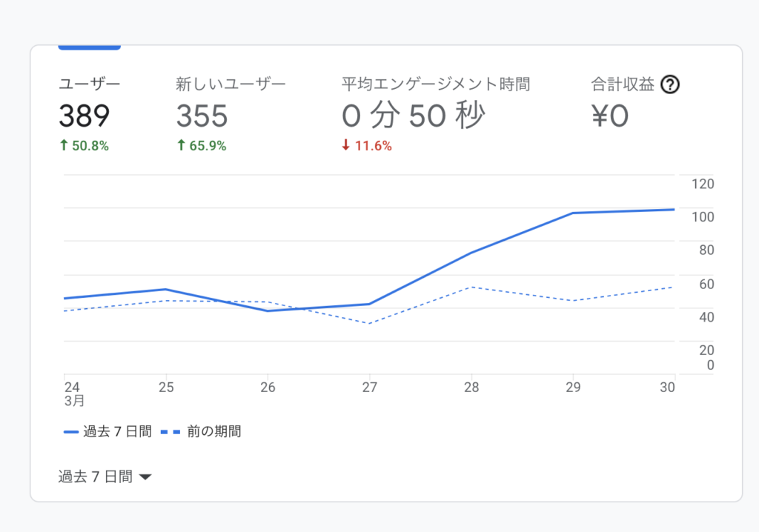Image resolution: width=759 pixels, height=532 pixels.
Task: Click the green 50.8% increase indicator
Action: (x=84, y=146)
